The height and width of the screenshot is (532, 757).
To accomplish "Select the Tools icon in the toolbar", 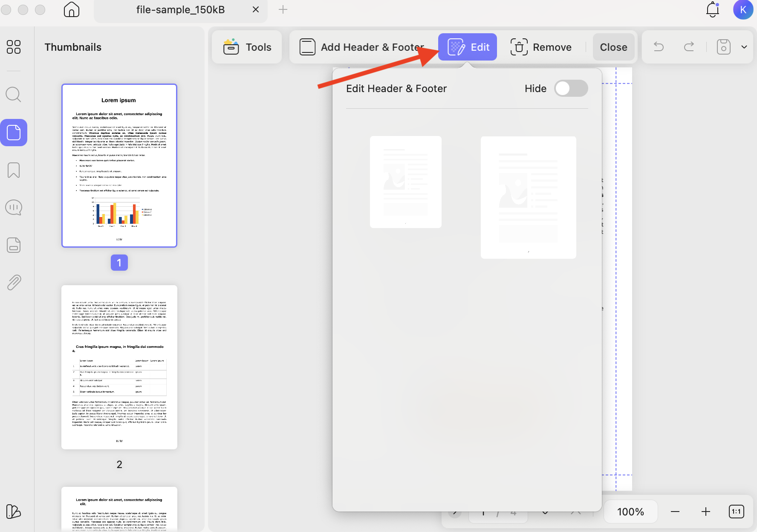I will point(231,47).
